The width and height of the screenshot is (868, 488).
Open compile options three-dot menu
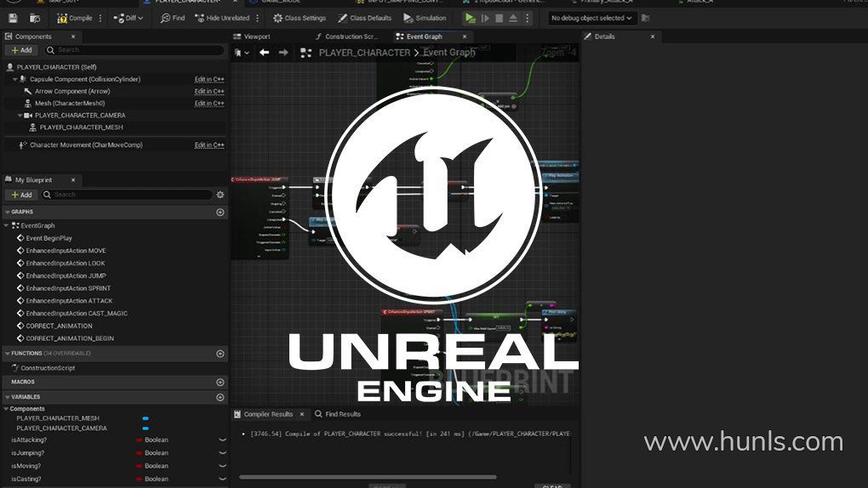[100, 18]
